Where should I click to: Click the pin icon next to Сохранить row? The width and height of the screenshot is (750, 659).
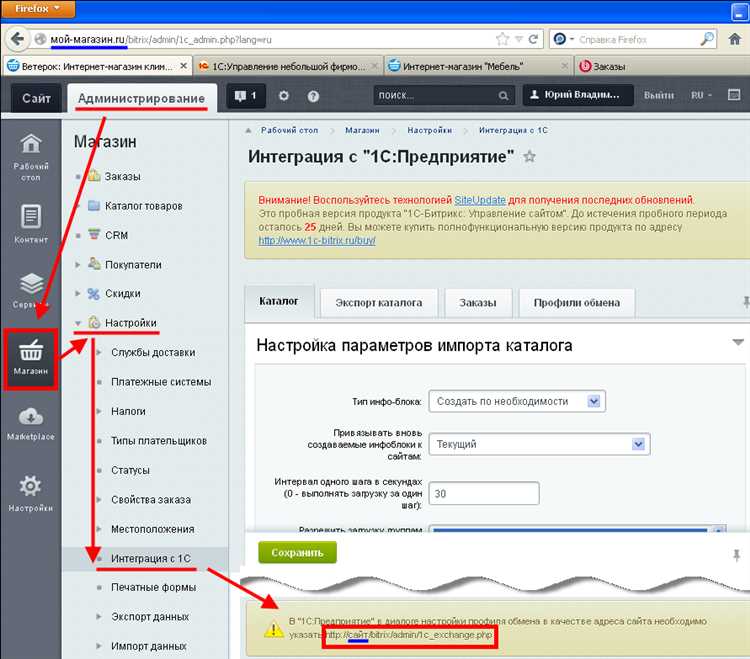pyautogui.click(x=737, y=555)
